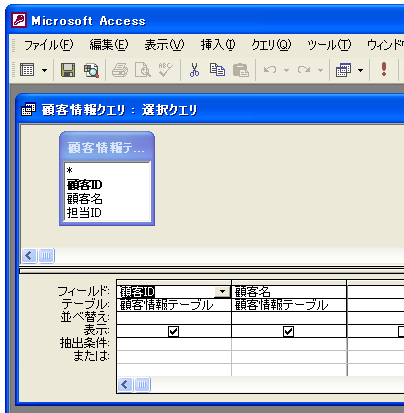This screenshot has width=404, height=413.
Task: Open the View button dropdown arrow
Action: [44, 70]
